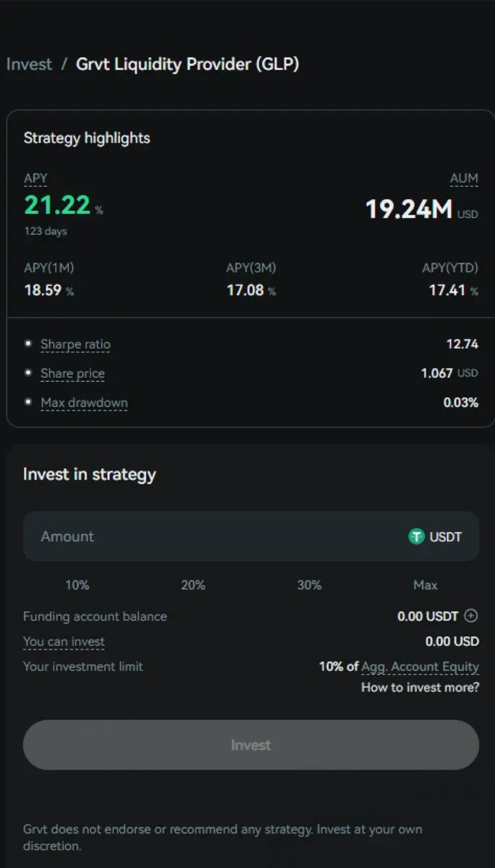
Task: Click the AUM label
Action: pyautogui.click(x=464, y=179)
